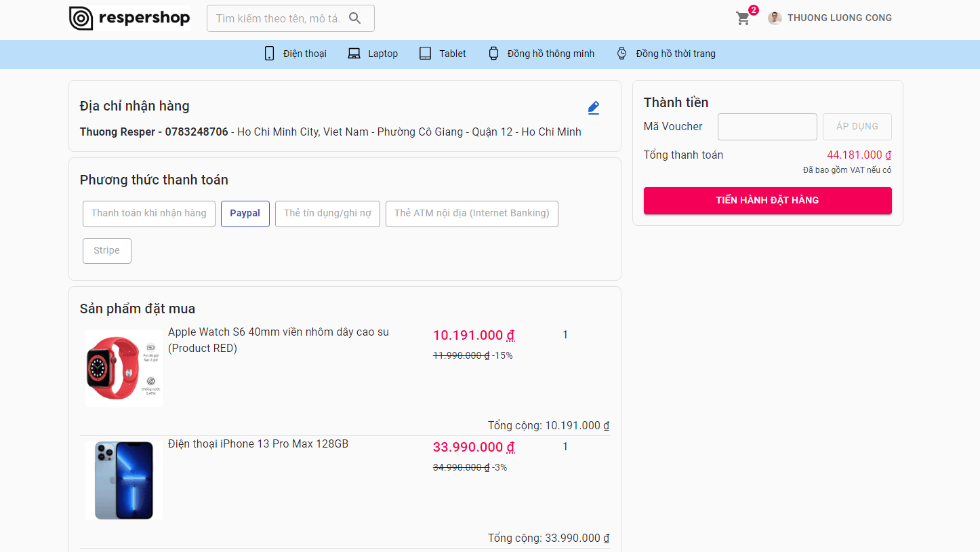Click the Thuong Resper address line
980x552 pixels.
(x=331, y=132)
